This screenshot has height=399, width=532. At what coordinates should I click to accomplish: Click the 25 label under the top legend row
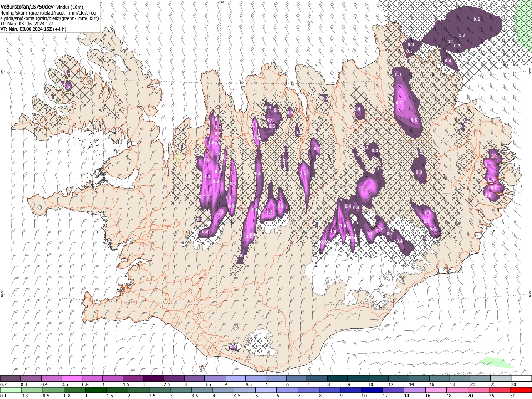pos(493,384)
